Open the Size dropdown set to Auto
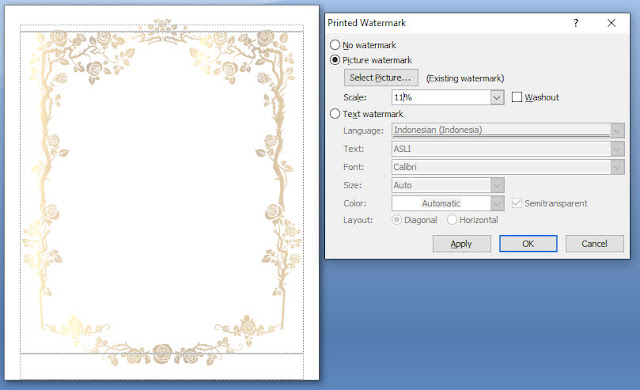Viewport: 640px width, 390px height. pyautogui.click(x=497, y=185)
